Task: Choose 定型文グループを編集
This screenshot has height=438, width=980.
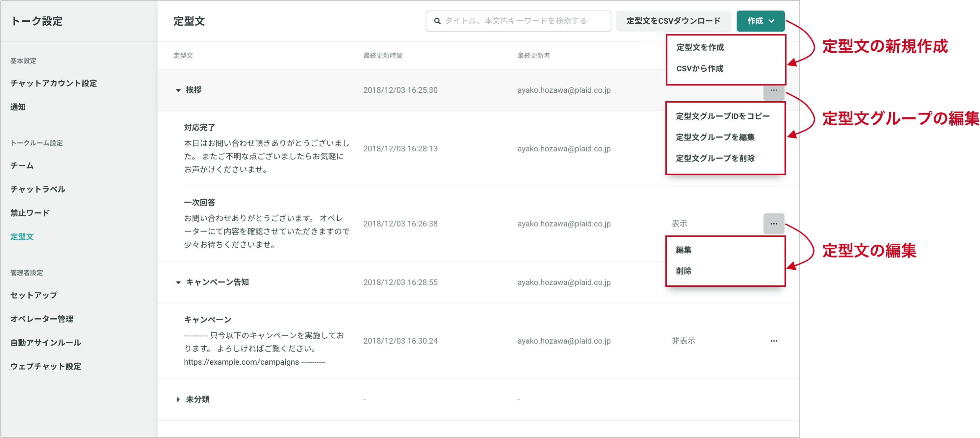Action: click(x=715, y=137)
